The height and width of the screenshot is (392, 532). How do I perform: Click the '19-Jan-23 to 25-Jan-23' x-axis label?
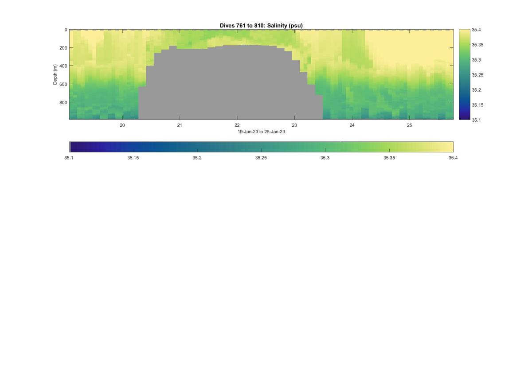(261, 132)
